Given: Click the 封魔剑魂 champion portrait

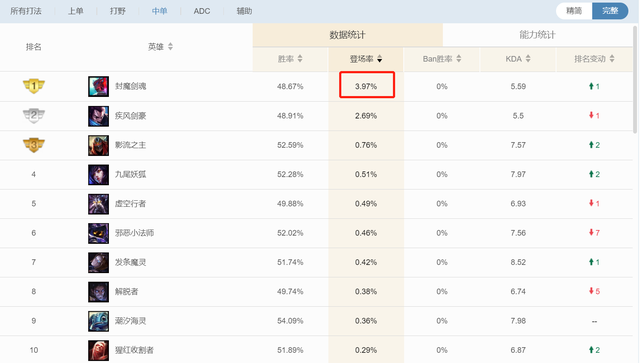Looking at the screenshot, I should pos(98,86).
